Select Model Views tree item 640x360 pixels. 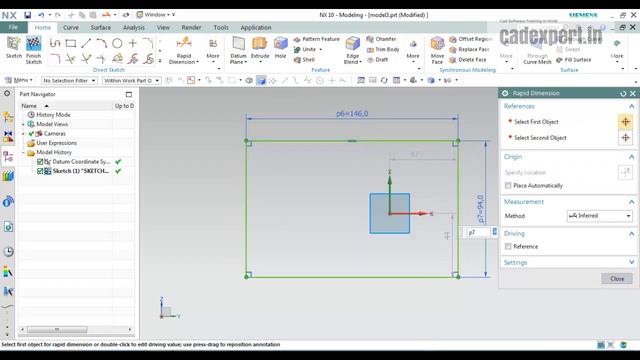(x=52, y=124)
